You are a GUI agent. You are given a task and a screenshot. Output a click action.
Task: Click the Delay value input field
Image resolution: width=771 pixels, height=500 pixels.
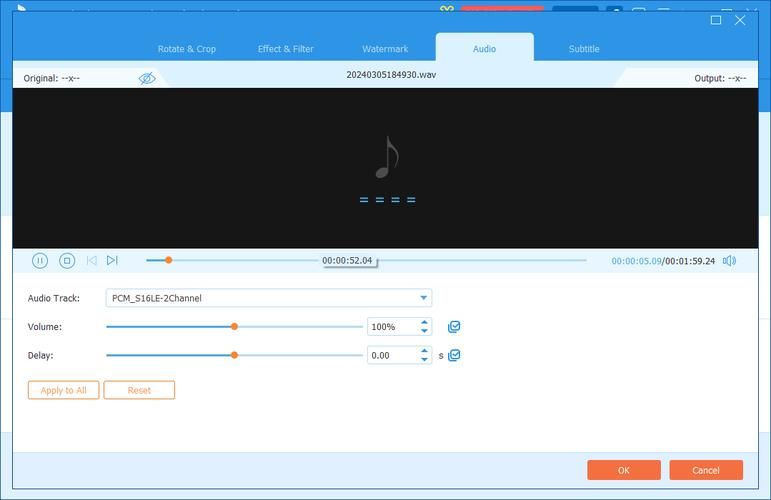(392, 355)
